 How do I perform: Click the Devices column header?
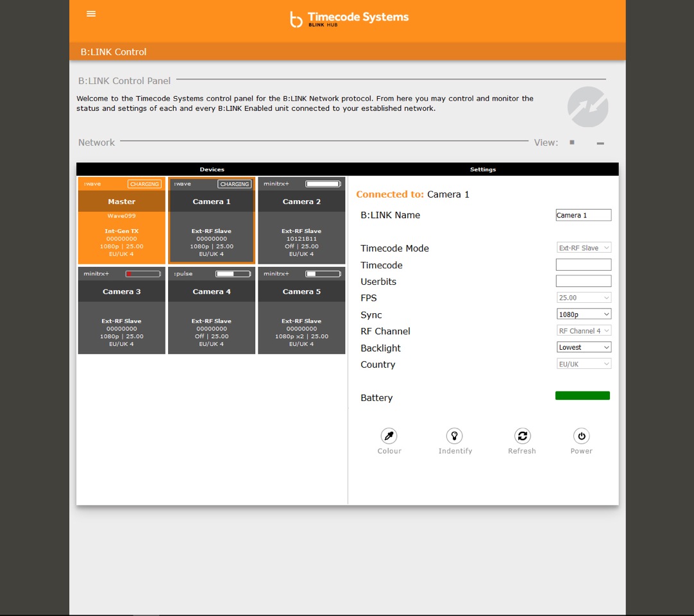click(212, 169)
